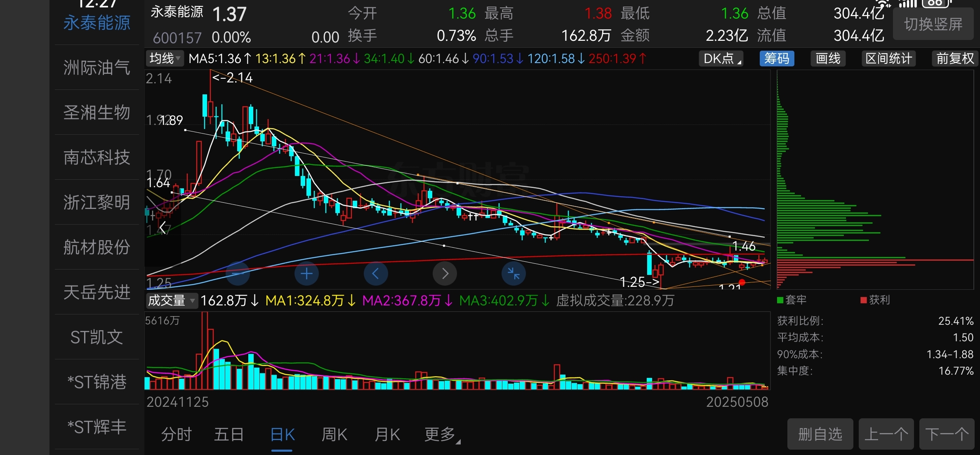Tap the collapse arrows icon on the chart
The width and height of the screenshot is (980, 455).
[514, 274]
